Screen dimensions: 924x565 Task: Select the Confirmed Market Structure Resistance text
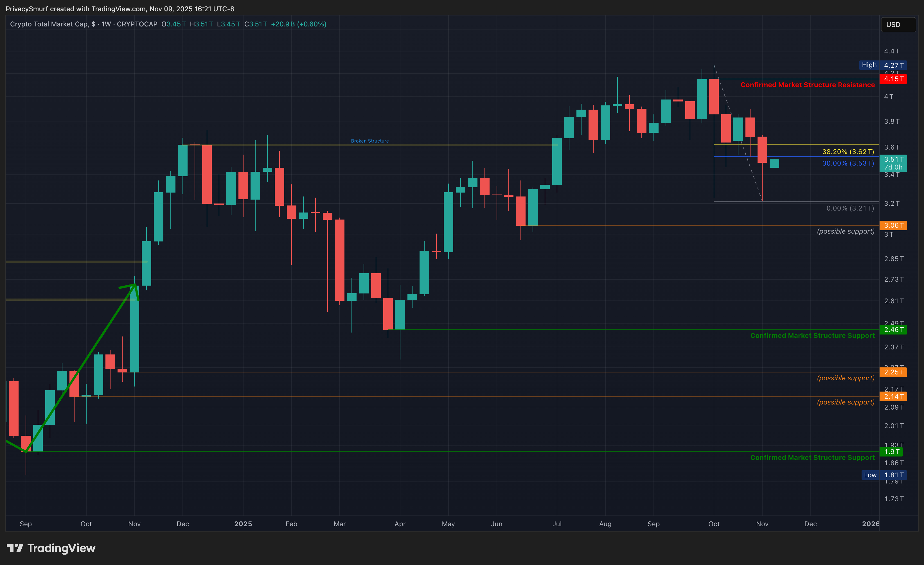point(807,85)
